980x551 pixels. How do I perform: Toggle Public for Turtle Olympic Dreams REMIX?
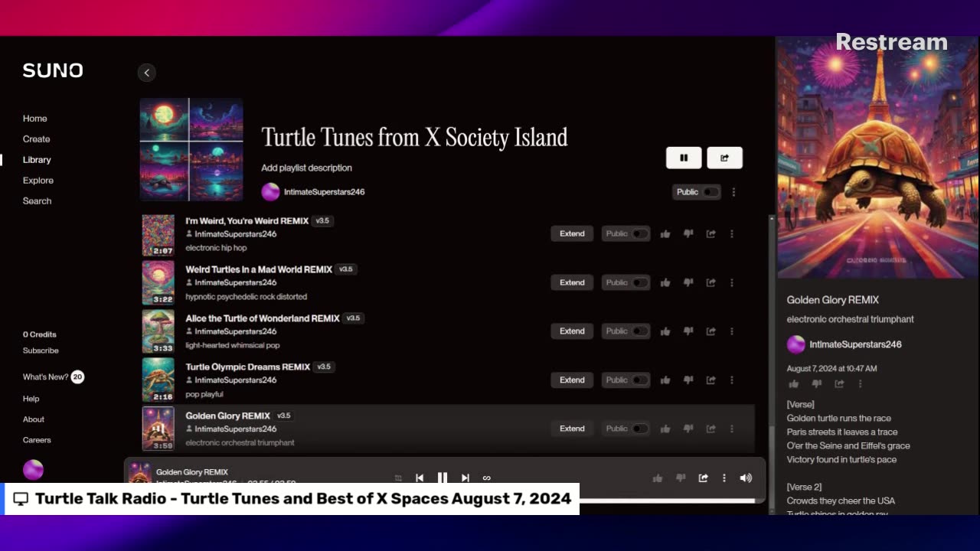click(x=639, y=380)
